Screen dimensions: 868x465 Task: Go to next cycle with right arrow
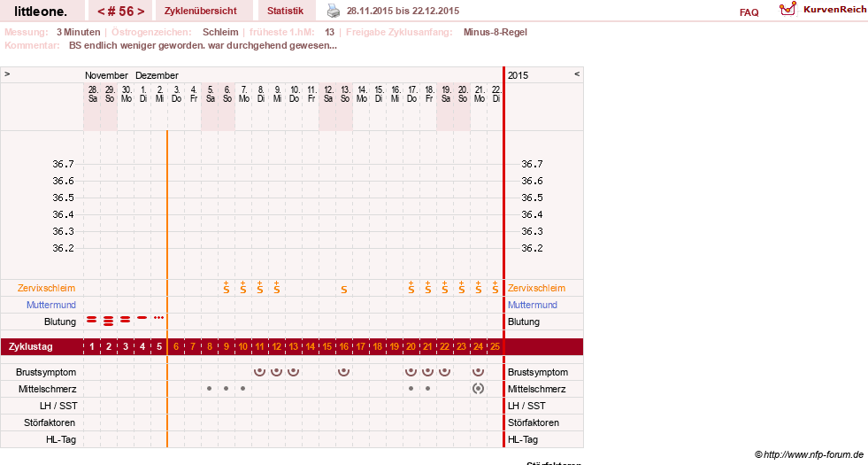[141, 12]
